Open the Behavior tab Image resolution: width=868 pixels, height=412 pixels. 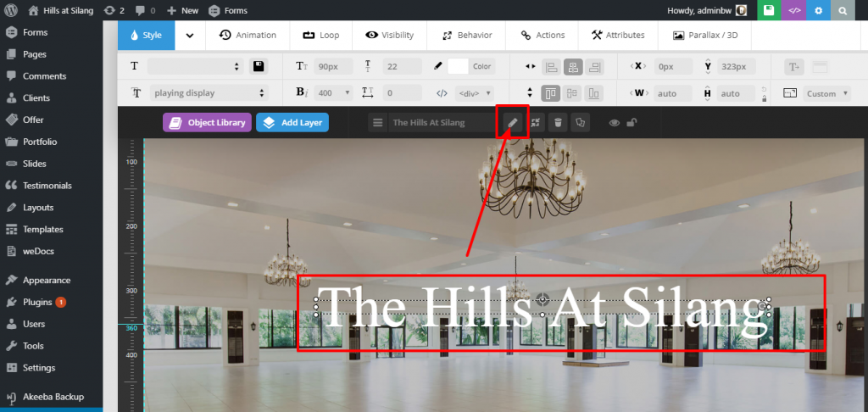pyautogui.click(x=467, y=35)
